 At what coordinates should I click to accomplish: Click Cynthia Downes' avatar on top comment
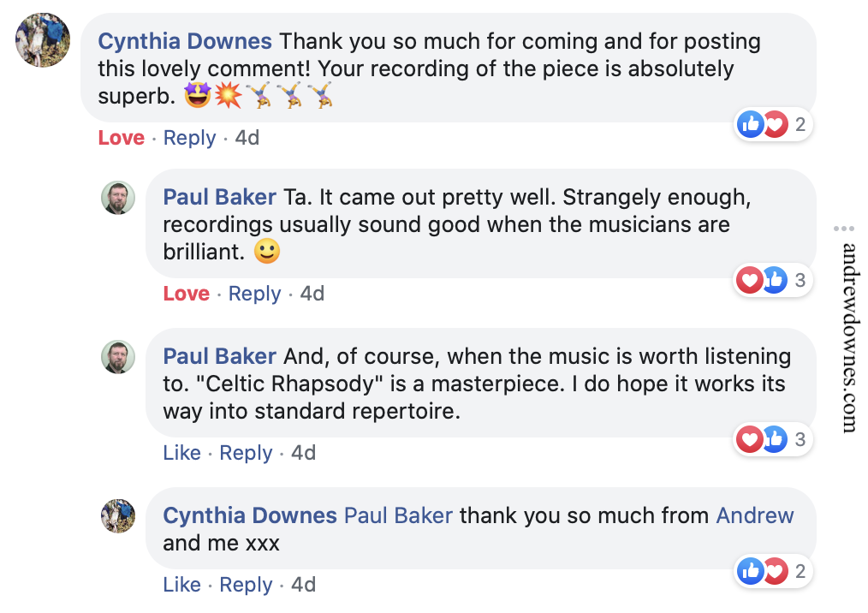[43, 39]
